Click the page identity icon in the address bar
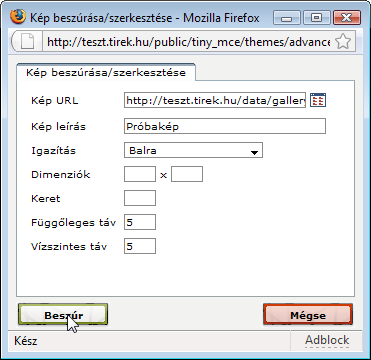This screenshot has width=371, height=360. click(x=28, y=42)
